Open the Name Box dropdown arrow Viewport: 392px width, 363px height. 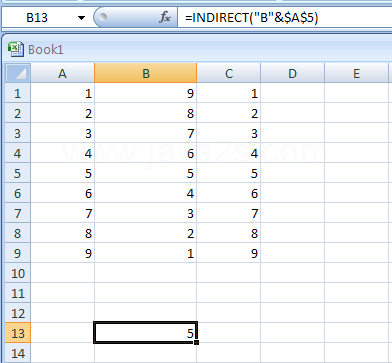coord(81,18)
